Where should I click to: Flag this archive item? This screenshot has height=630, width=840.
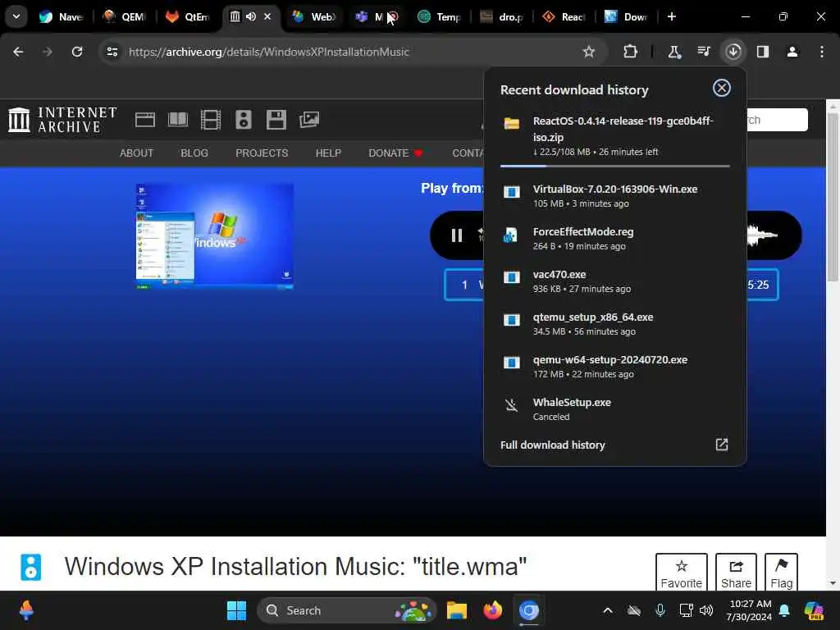click(781, 572)
